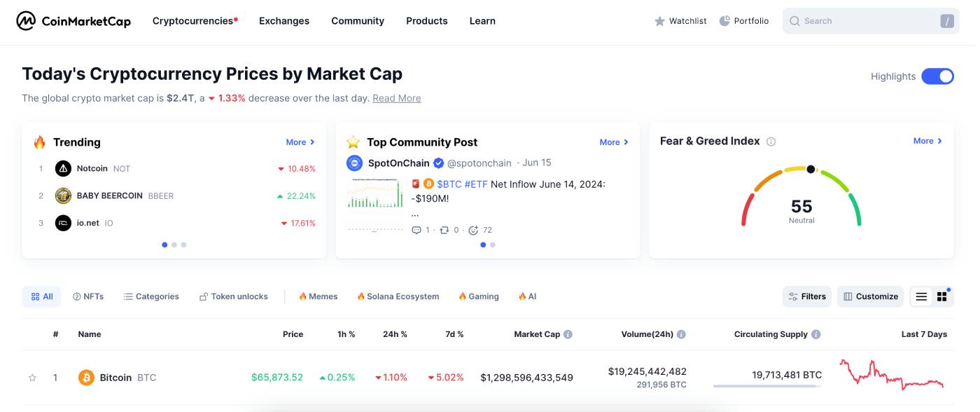Viewport: 980px width, 412px height.
Task: Click the slash shortcut icon in search
Action: coord(947,21)
